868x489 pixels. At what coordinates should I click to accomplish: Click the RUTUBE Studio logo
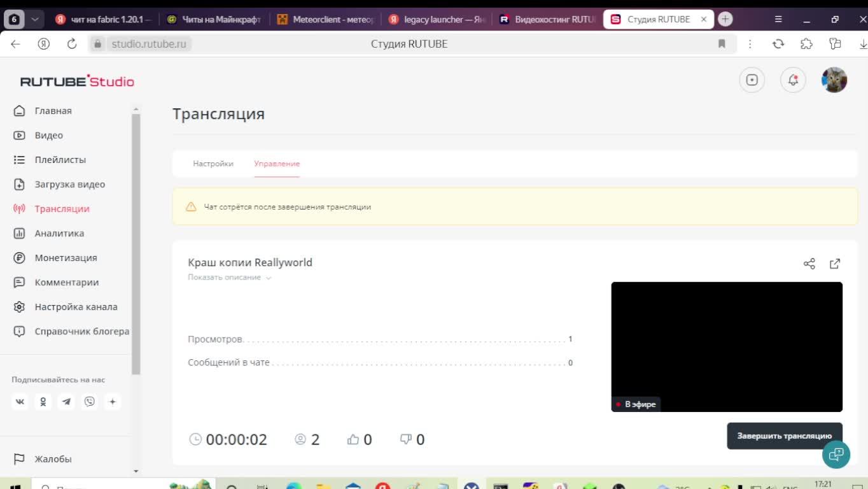tap(77, 81)
